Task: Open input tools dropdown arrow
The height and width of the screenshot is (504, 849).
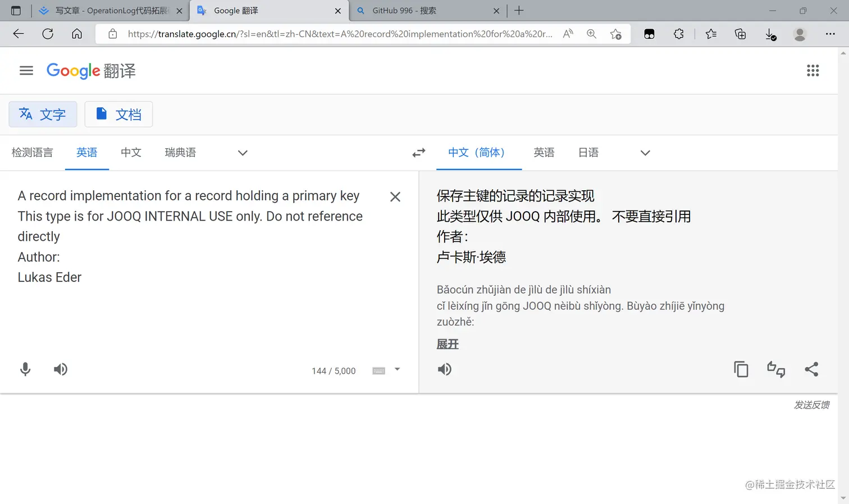Action: (x=397, y=369)
